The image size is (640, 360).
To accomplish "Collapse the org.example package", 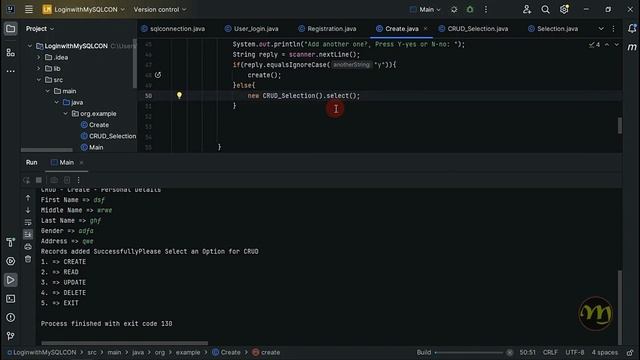I will (x=66, y=113).
